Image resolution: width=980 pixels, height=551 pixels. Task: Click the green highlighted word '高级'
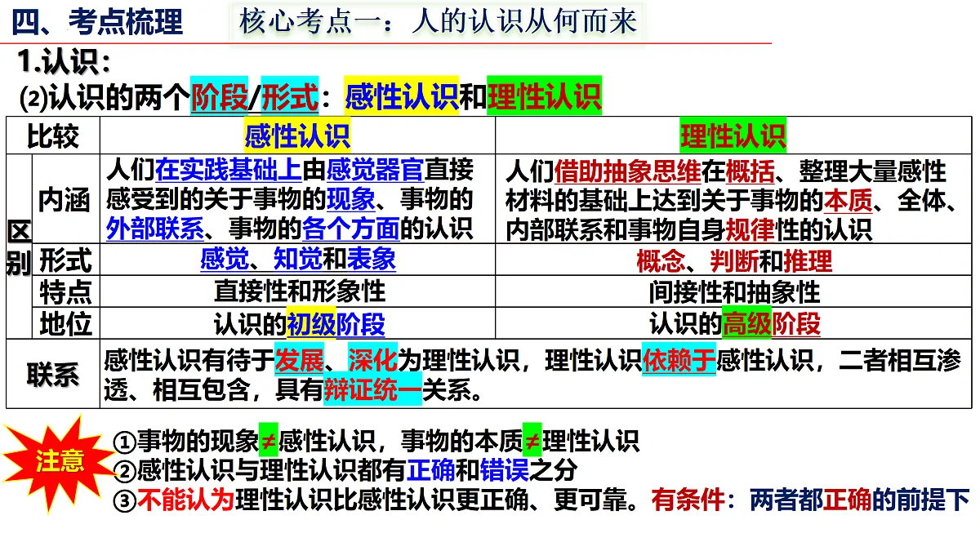point(747,324)
